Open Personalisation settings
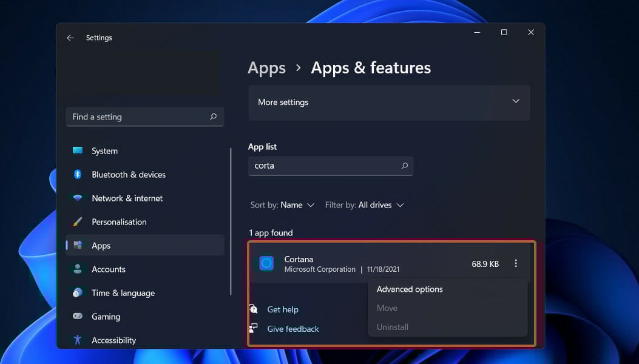 pos(145,222)
